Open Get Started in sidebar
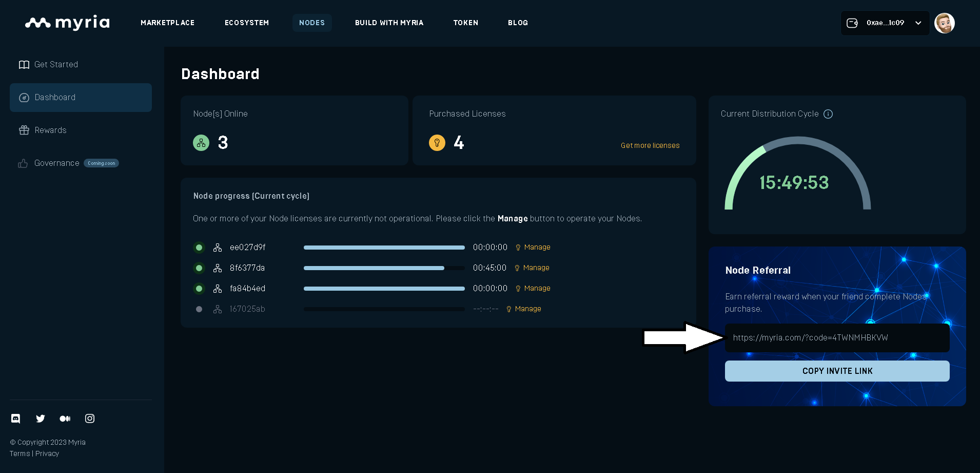Viewport: 980px width, 473px height. 81,65
